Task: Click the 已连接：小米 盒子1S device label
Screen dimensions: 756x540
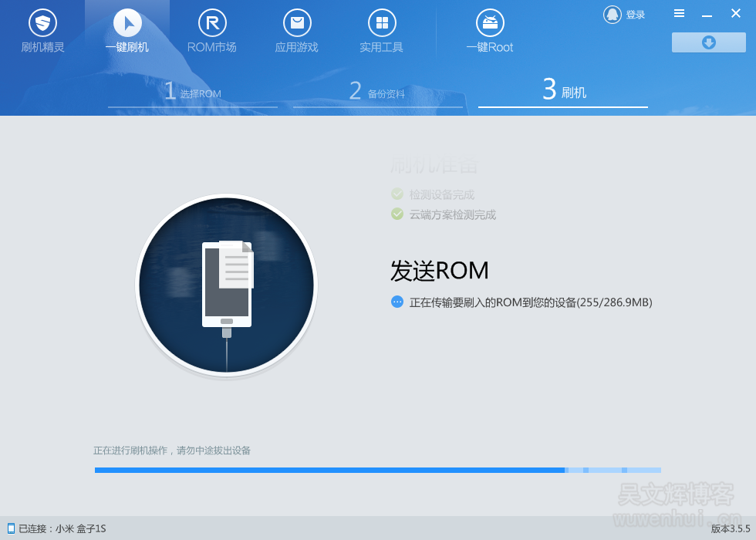Action: [x=62, y=528]
